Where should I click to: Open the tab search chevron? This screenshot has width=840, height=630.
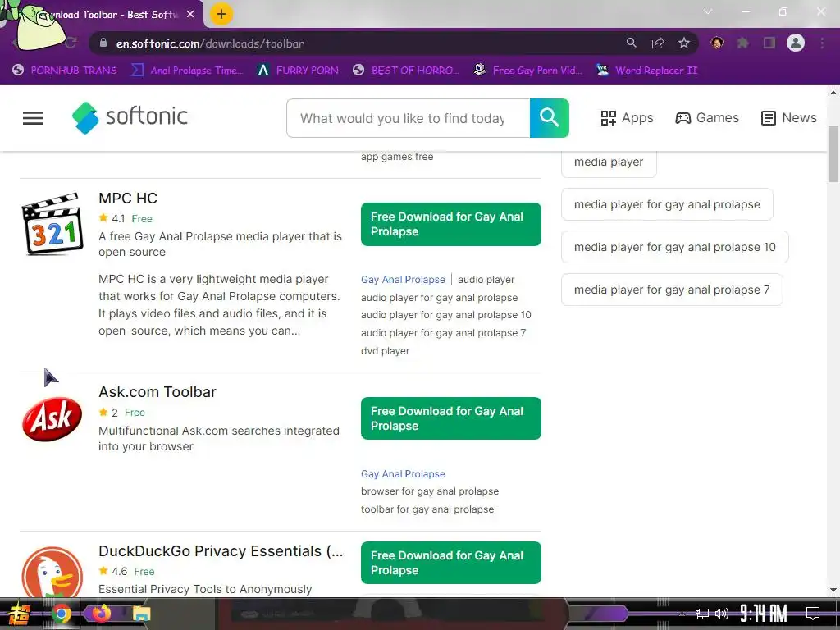[x=708, y=11]
